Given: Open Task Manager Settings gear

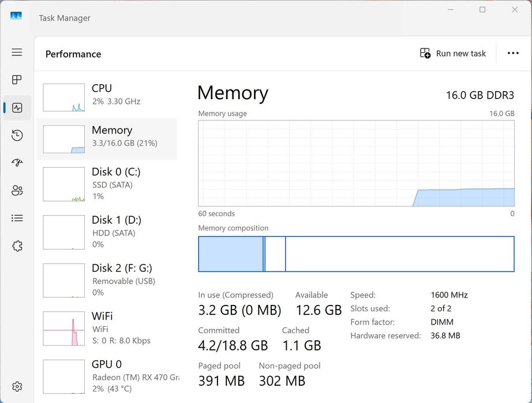Looking at the screenshot, I should pos(17,386).
